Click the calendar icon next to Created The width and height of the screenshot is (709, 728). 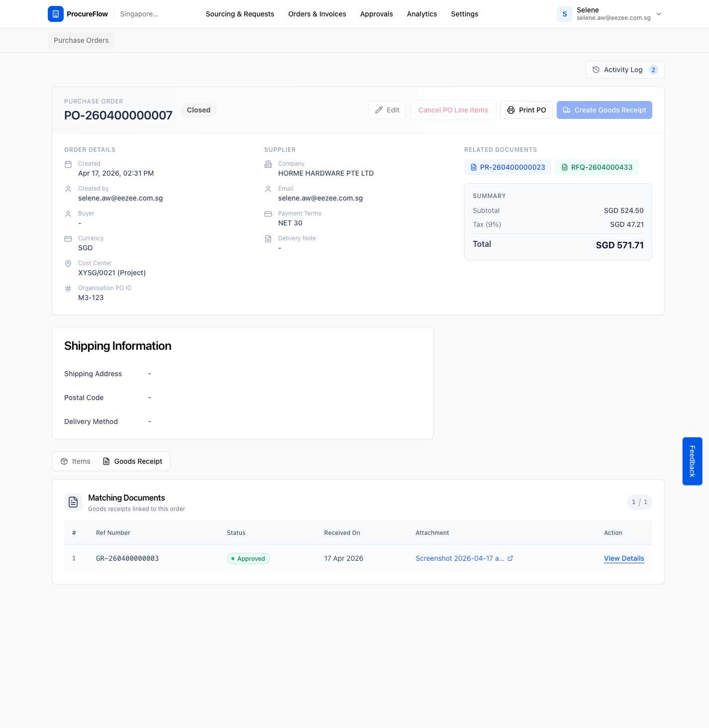68,164
